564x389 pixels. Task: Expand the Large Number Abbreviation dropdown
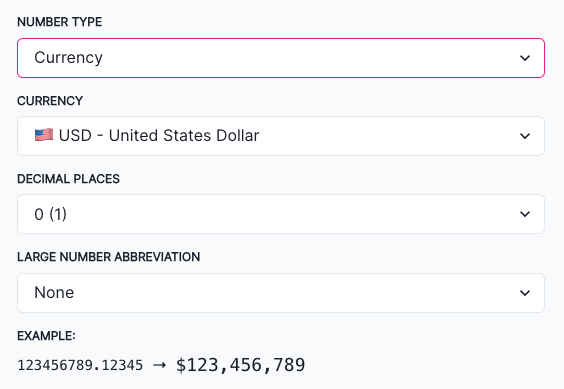281,293
